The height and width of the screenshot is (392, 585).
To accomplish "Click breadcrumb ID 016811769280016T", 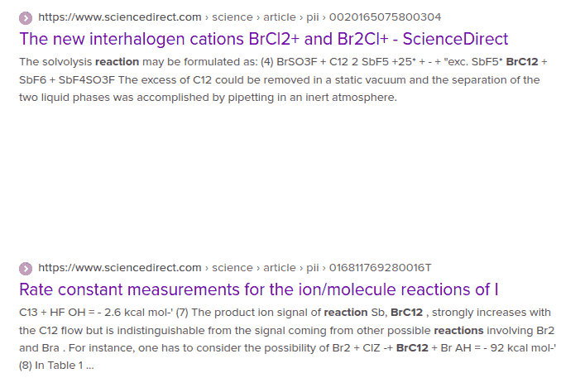I will (x=381, y=268).
